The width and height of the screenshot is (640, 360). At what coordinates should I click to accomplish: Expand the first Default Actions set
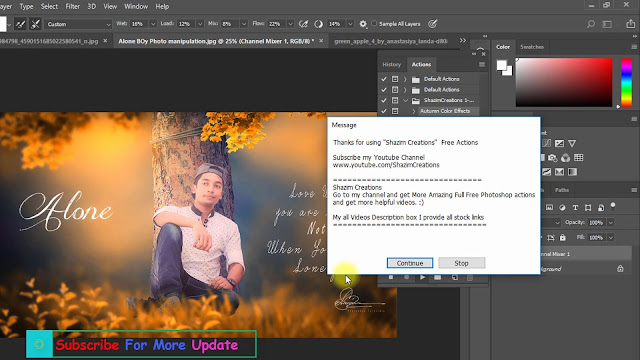point(405,79)
